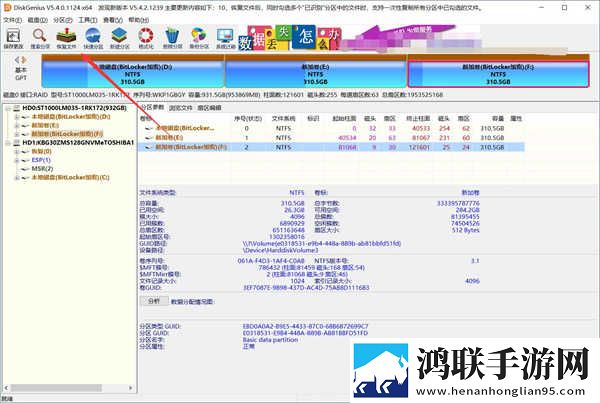Click the drive icon beside MSR(2) in tree
The image size is (600, 403).
[25, 169]
